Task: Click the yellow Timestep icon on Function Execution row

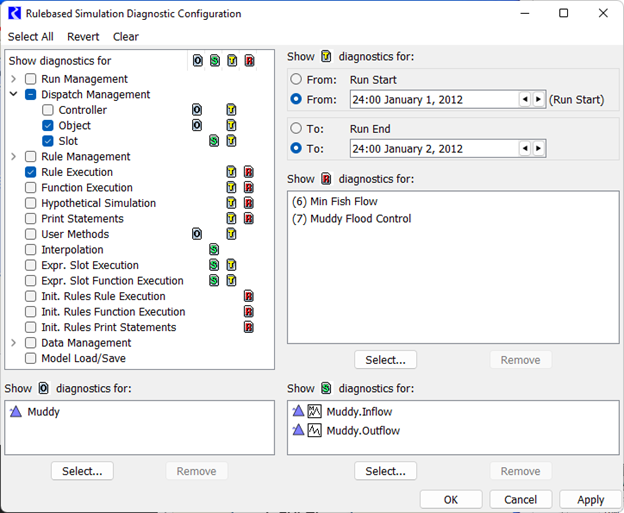Action: tap(232, 188)
